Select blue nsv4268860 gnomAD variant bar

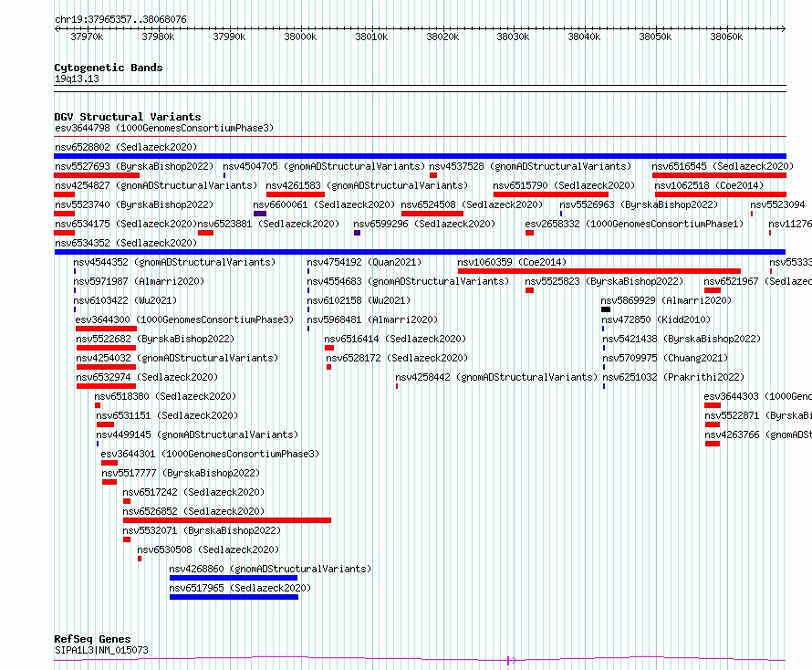pyautogui.click(x=234, y=578)
